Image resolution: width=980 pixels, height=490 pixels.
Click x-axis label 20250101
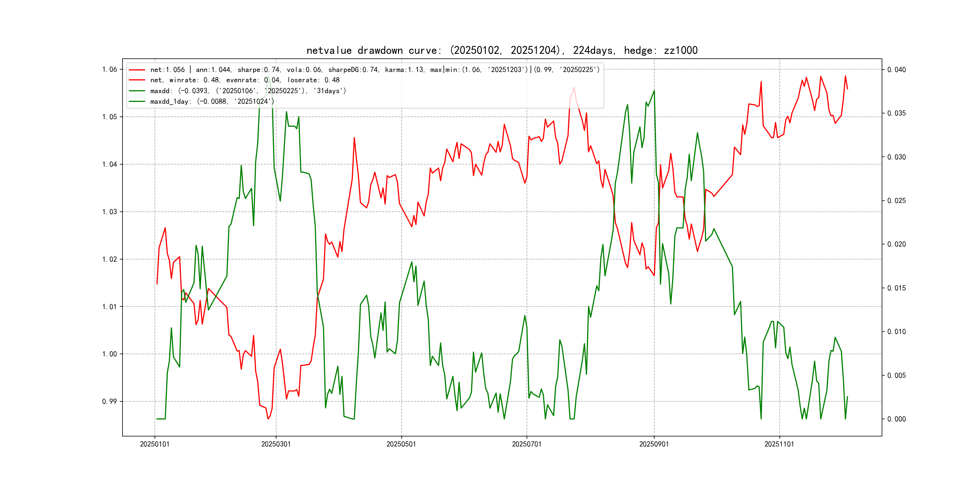pos(155,444)
